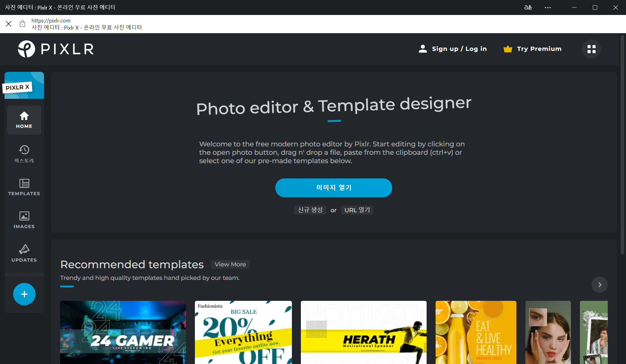Viewport: 626px width, 364px height.
Task: Open the apps grid menu icon
Action: pyautogui.click(x=591, y=49)
